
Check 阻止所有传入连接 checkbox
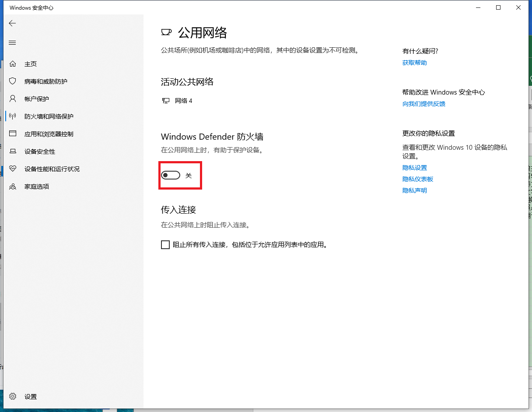click(165, 245)
